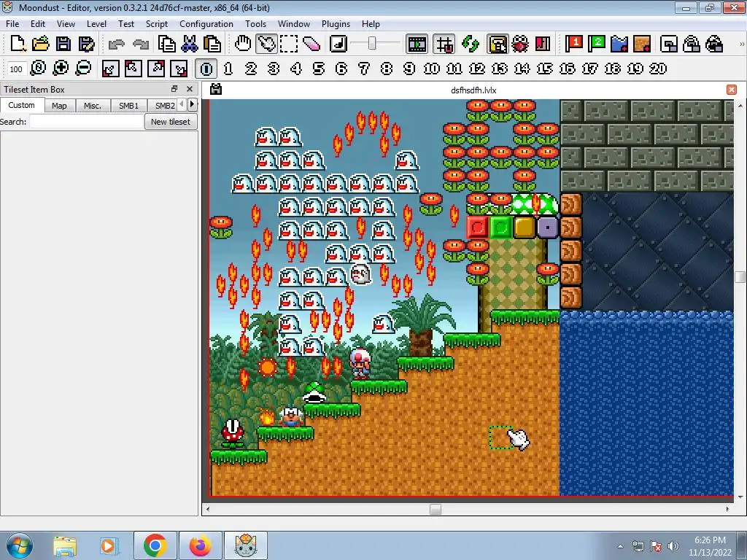The height and width of the screenshot is (560, 747).
Task: Reset zoom to default
Action: [x=38, y=68]
